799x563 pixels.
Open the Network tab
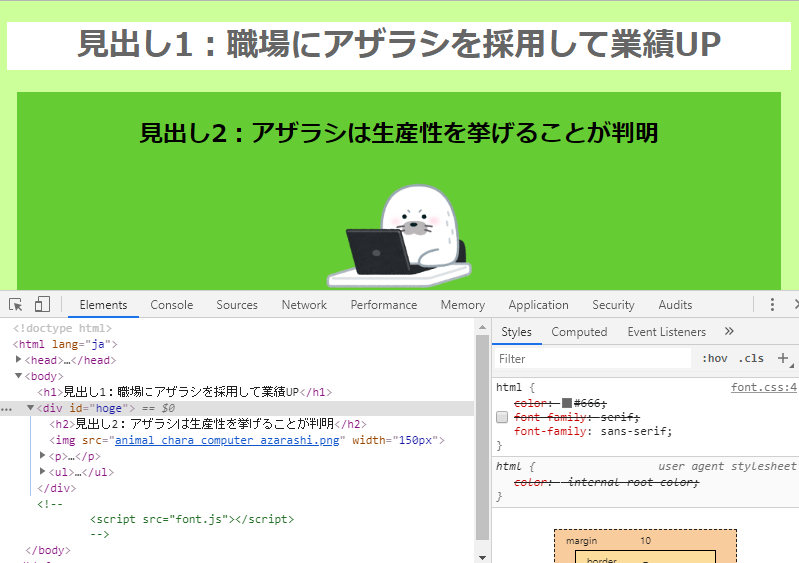pos(304,305)
